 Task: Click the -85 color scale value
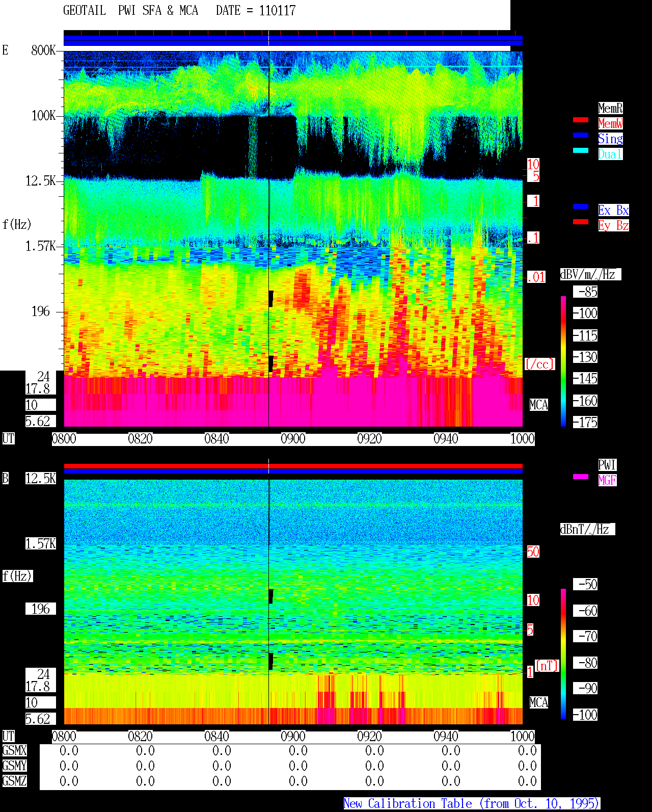[x=585, y=292]
